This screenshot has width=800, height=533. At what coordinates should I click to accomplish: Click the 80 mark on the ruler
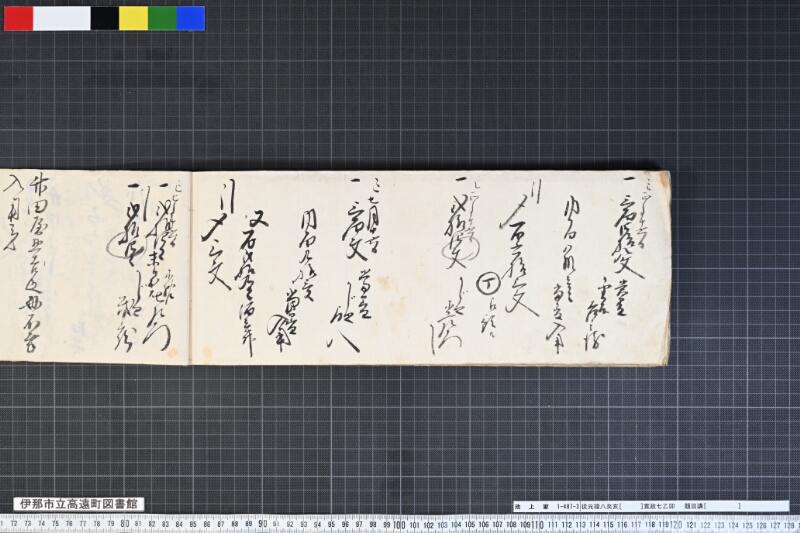click(124, 524)
